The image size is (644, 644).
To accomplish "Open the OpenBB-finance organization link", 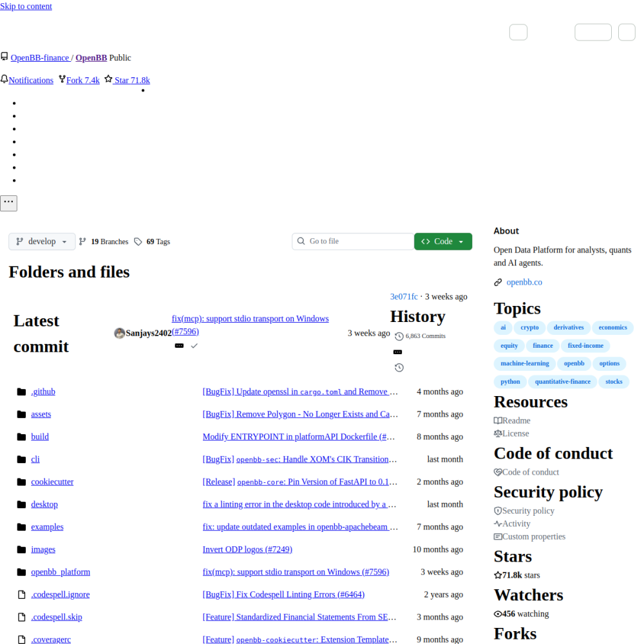I will click(x=40, y=58).
